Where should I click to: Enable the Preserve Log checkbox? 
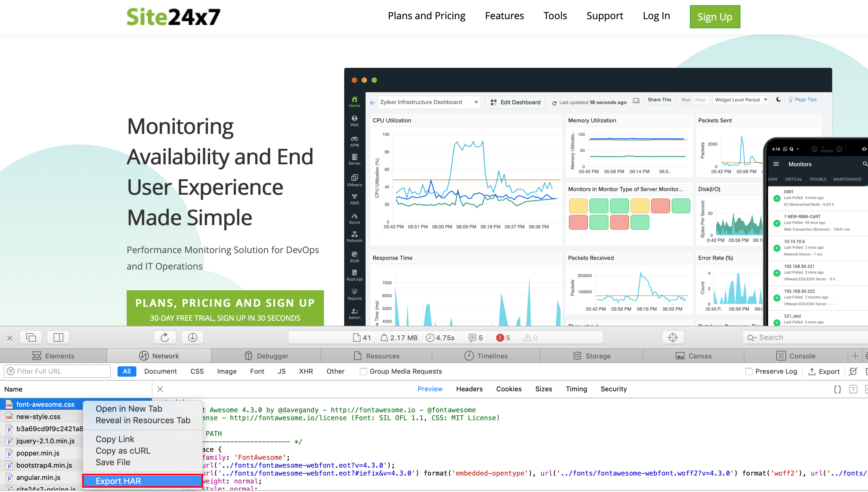click(749, 372)
